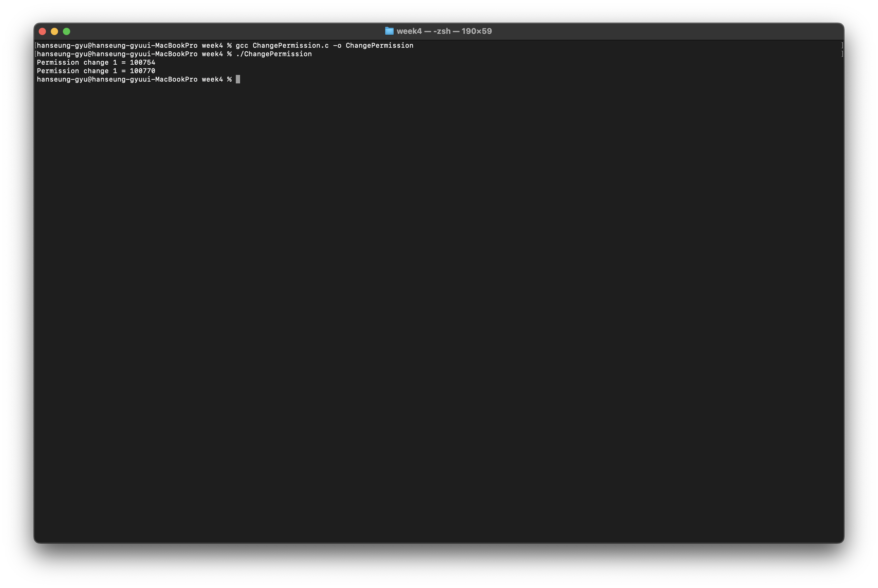Click the last empty prompt 'hanseung-gyu@hanseung-gyuui-MacBookPro week4 %'
878x588 pixels.
pos(134,79)
